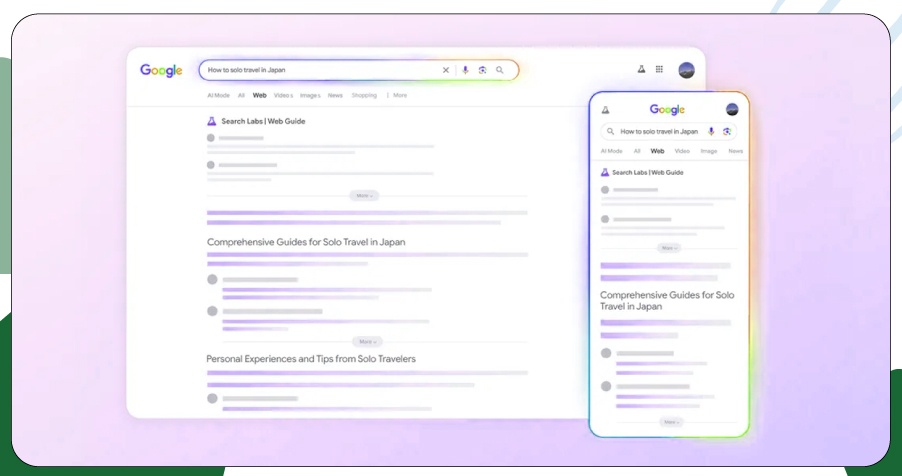The height and width of the screenshot is (476, 902).
Task: Select the Web tab on desktop
Action: pos(259,96)
